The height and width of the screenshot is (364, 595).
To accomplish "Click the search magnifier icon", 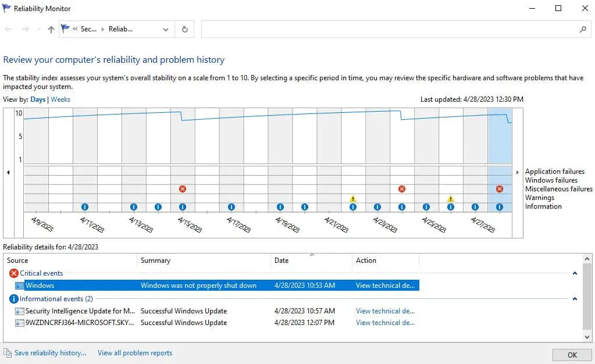I will pos(583,29).
